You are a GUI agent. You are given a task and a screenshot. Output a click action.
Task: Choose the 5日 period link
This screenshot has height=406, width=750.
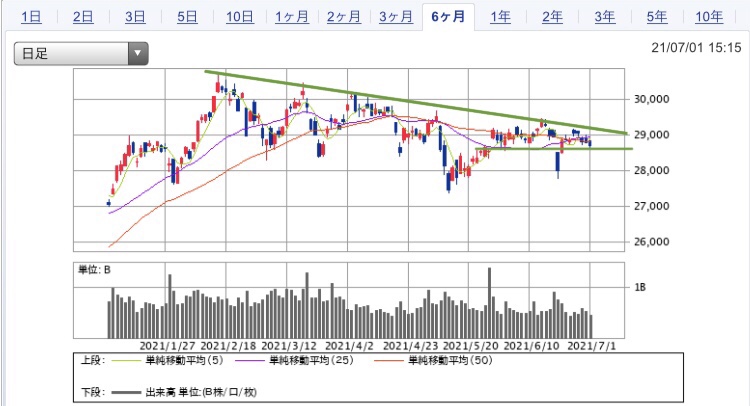pos(188,17)
